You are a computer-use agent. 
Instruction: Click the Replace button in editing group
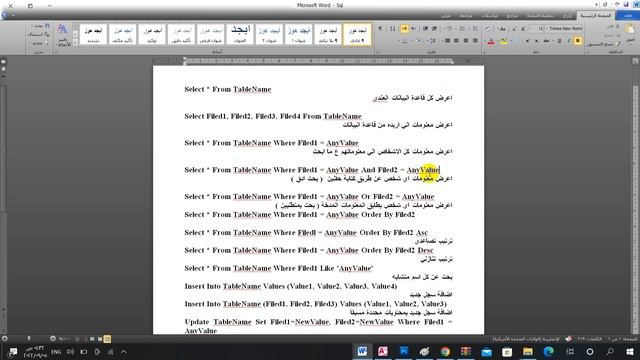point(39,34)
